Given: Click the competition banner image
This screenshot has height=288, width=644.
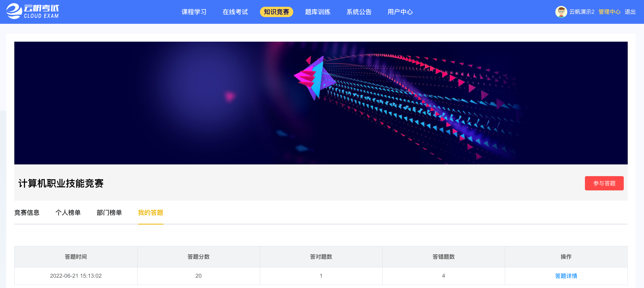Looking at the screenshot, I should pos(321,103).
